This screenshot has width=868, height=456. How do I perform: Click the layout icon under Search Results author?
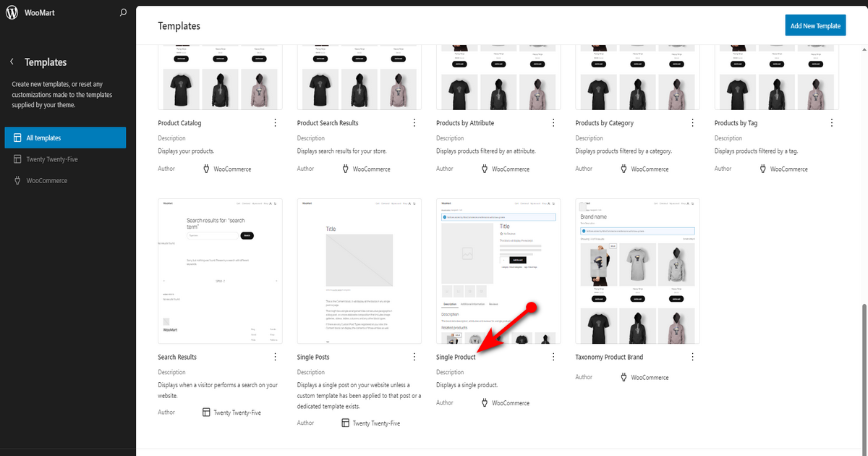pos(206,412)
